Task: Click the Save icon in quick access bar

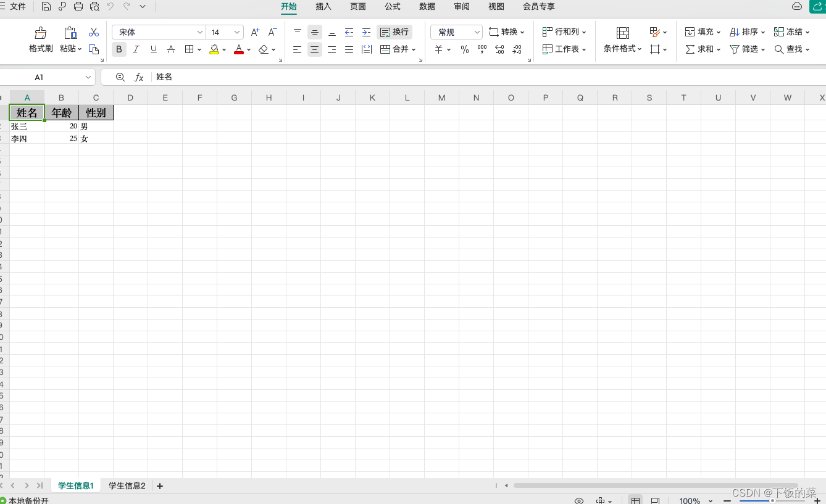Action: (x=46, y=7)
